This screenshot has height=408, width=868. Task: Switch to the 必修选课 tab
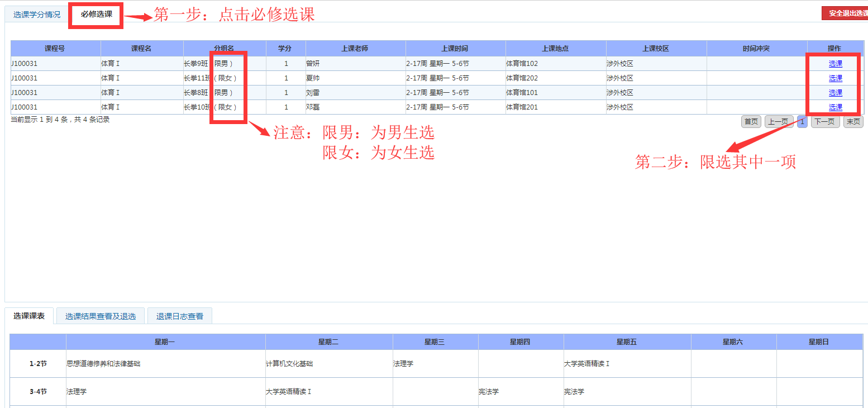tap(95, 15)
